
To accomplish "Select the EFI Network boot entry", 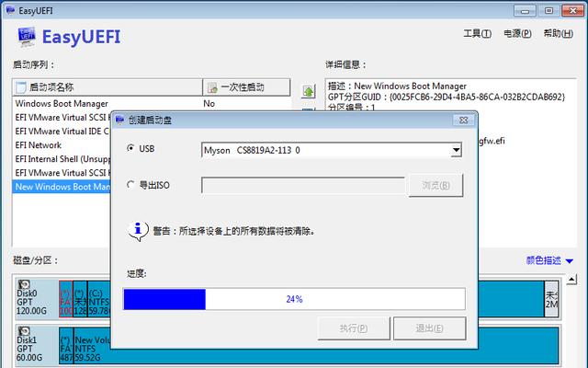I will point(39,145).
